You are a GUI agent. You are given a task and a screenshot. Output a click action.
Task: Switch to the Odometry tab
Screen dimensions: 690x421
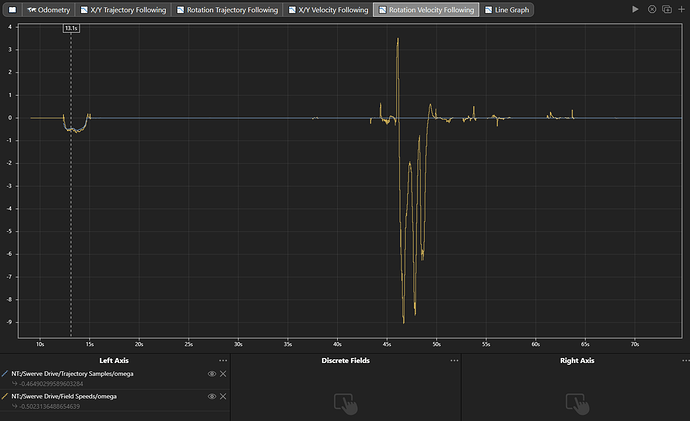[49, 10]
